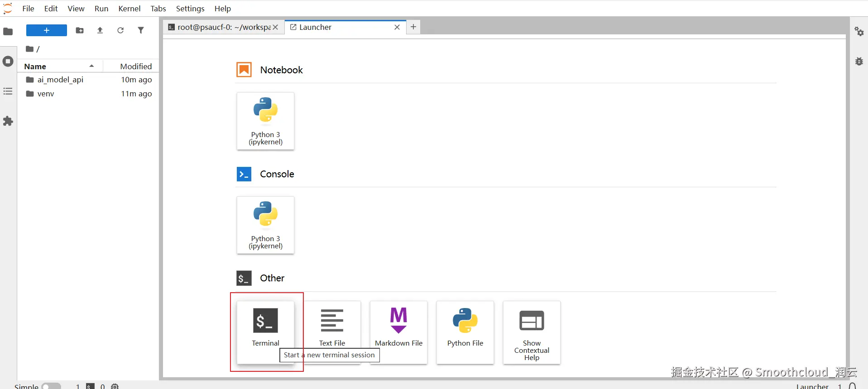Close the Launcher tab
Viewport: 868px width, 389px height.
point(397,27)
